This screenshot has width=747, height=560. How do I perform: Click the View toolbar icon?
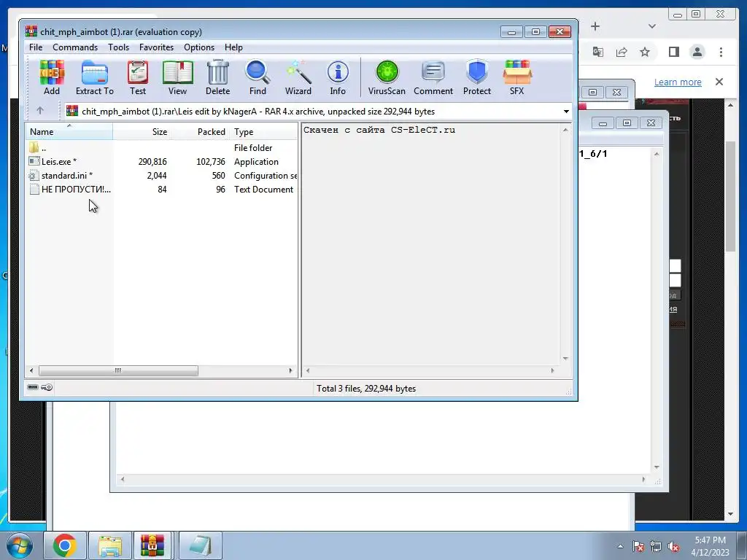(x=177, y=77)
